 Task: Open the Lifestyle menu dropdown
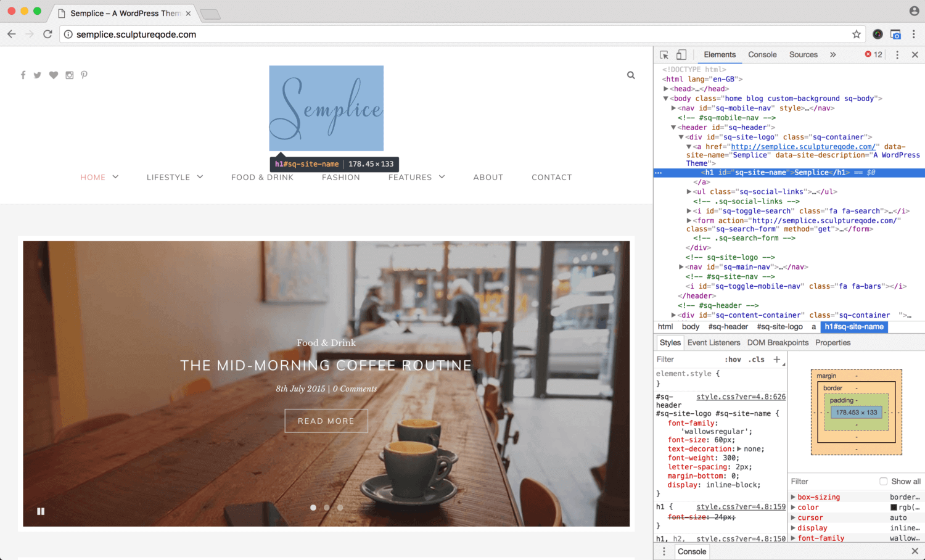[175, 178]
